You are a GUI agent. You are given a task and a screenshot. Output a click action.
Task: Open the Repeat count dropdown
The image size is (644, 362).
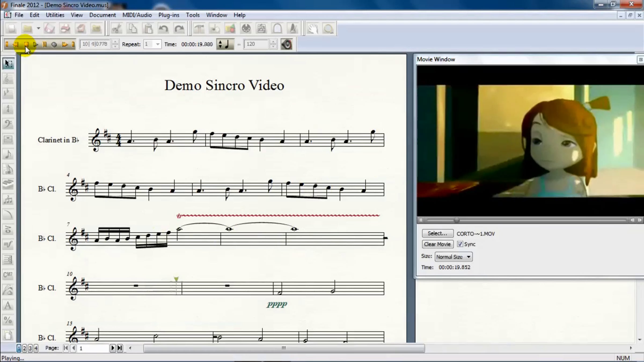pos(158,44)
